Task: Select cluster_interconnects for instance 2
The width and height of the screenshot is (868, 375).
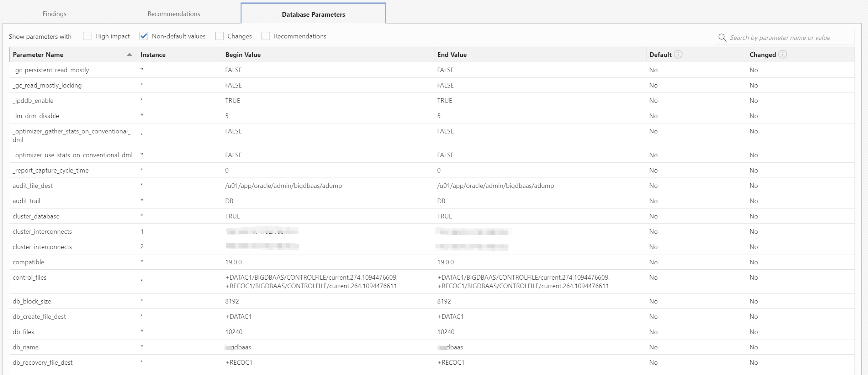Action: pyautogui.click(x=42, y=247)
